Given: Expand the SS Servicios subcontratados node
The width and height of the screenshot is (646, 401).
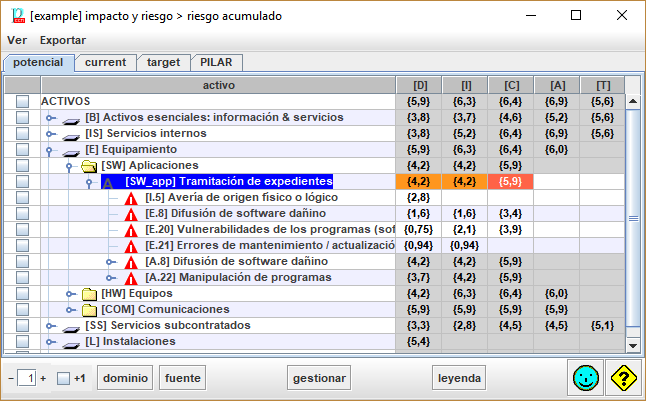Looking at the screenshot, I should point(50,326).
